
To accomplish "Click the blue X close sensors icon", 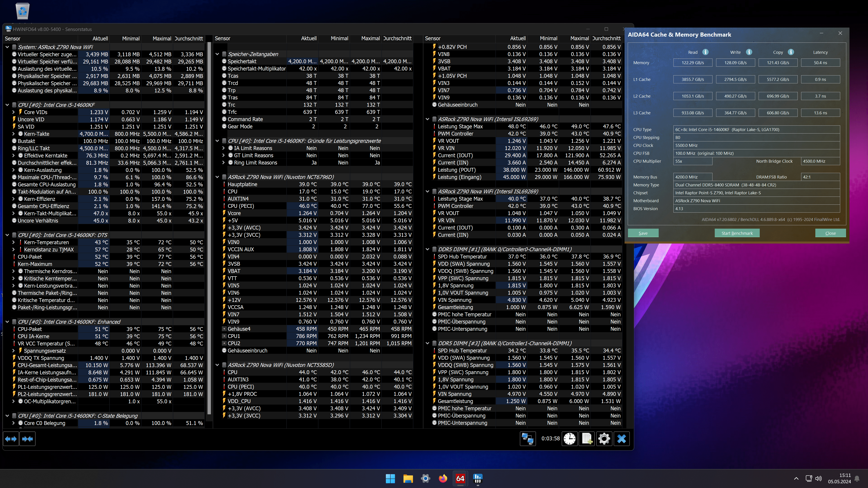I will (621, 439).
